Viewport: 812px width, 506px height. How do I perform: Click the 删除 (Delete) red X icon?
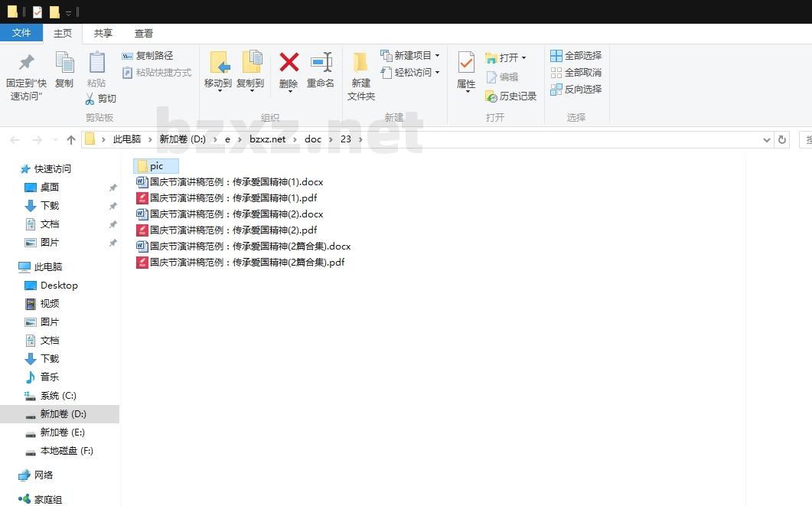(x=289, y=63)
